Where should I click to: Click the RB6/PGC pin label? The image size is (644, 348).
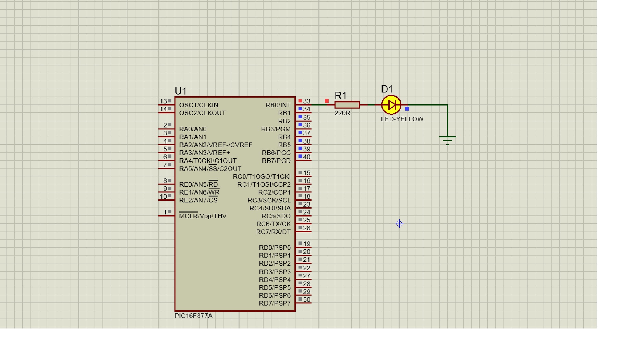276,153
